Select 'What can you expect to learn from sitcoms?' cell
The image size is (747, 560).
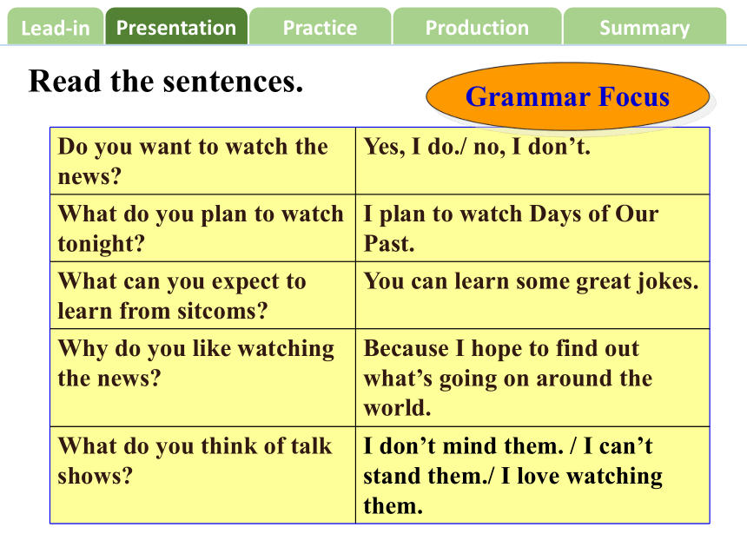click(x=203, y=295)
